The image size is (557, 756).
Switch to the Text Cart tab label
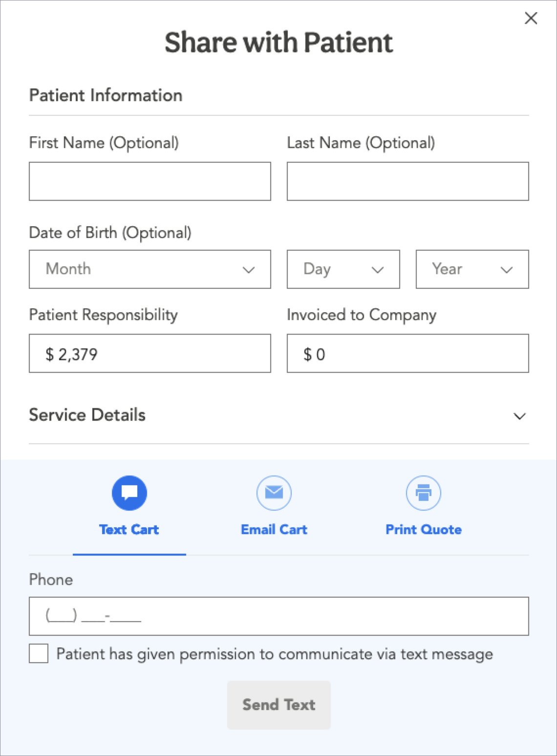coord(129,530)
